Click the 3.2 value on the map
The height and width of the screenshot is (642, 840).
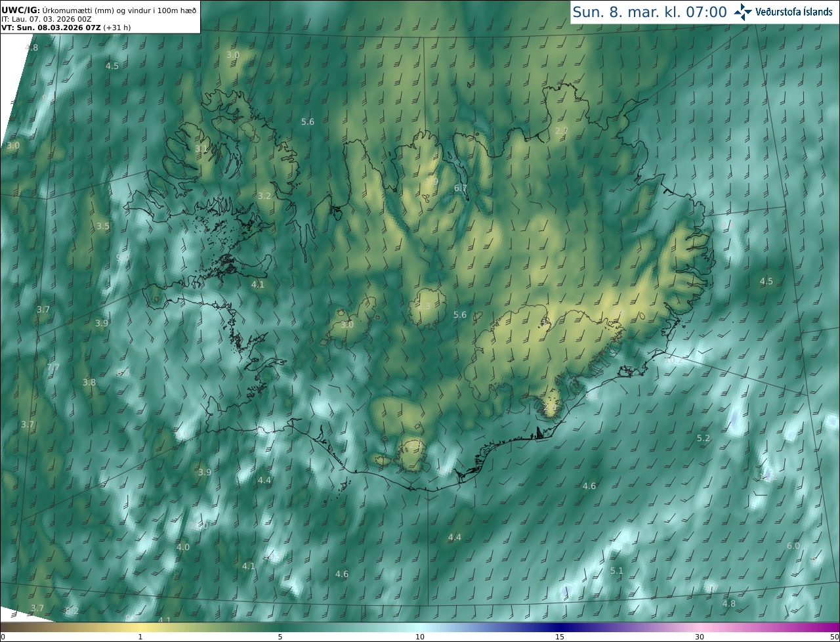click(x=264, y=196)
